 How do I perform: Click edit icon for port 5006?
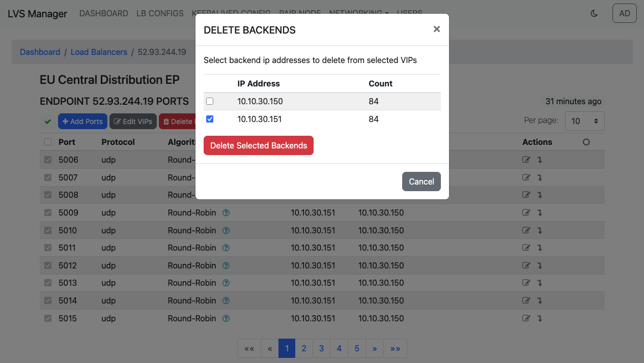(x=526, y=160)
